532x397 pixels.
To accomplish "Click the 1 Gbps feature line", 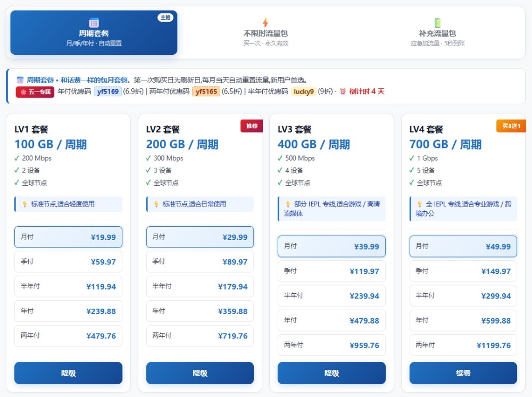I will click(x=424, y=158).
